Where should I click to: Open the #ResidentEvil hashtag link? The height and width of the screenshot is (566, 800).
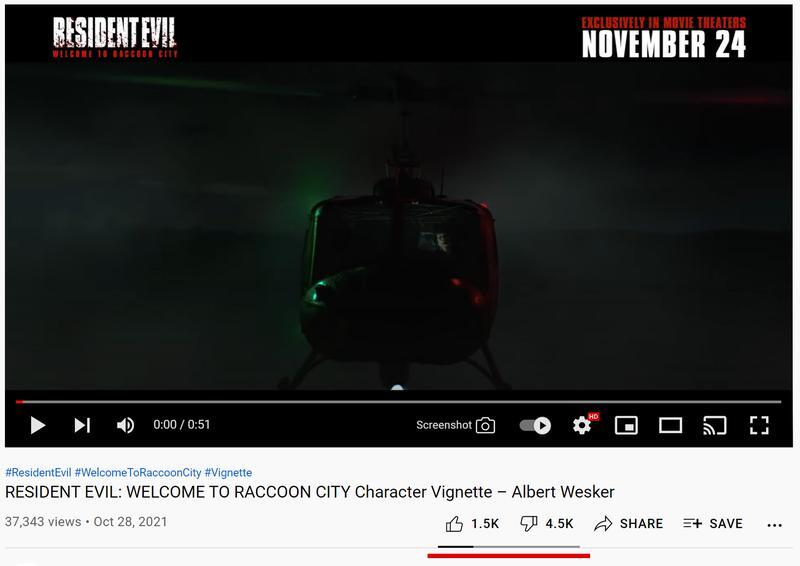[38, 473]
